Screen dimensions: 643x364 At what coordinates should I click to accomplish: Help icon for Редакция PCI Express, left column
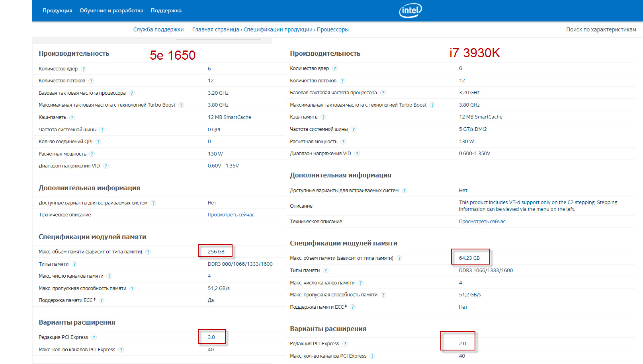pyautogui.click(x=94, y=337)
